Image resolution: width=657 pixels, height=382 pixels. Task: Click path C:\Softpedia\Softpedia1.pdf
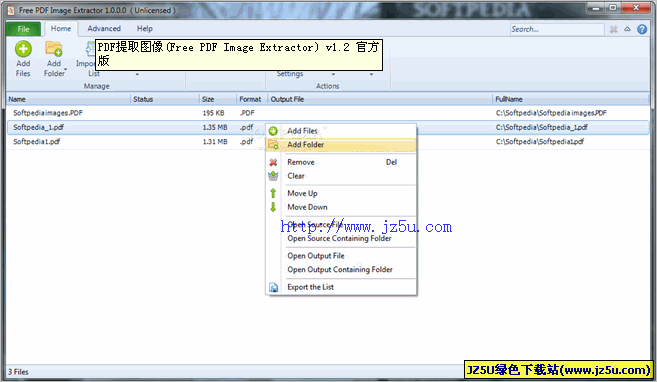(540, 142)
